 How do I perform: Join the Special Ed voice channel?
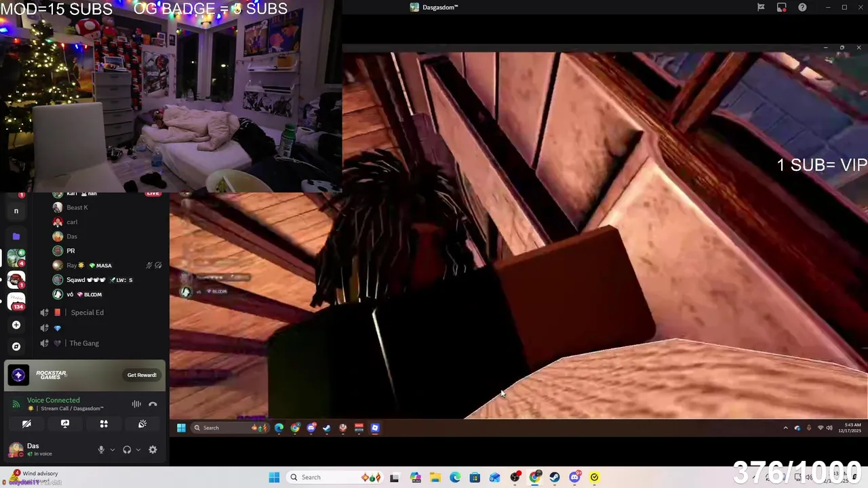click(87, 312)
